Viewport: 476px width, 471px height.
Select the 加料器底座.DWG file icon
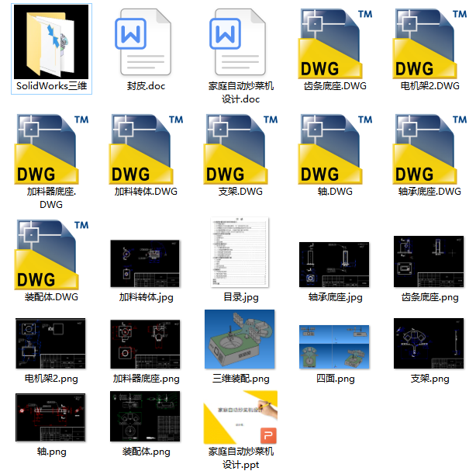pyautogui.click(x=51, y=149)
